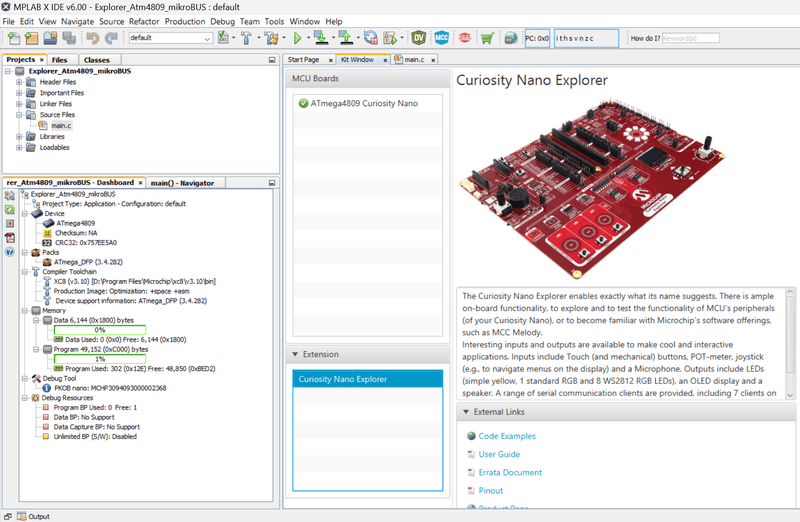Open Project Properties icon in Dashboard sidebar

pos(10,195)
